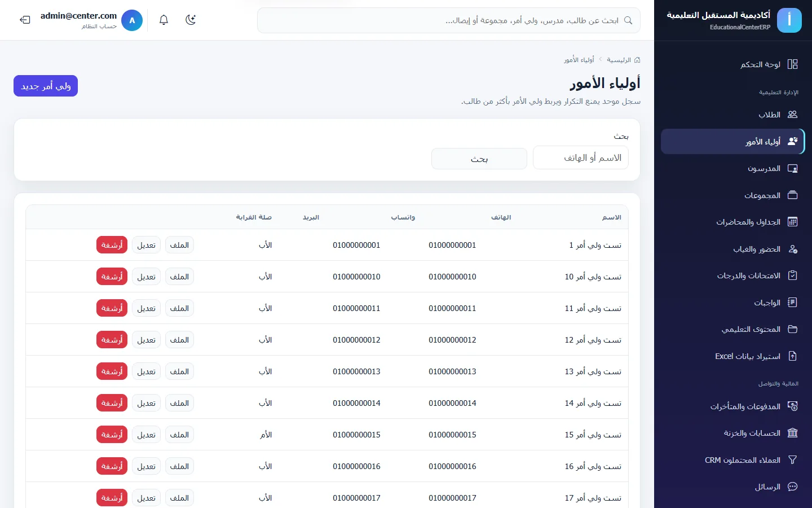Focus the global search box in top bar
The width and height of the screenshot is (812, 508).
(x=449, y=20)
